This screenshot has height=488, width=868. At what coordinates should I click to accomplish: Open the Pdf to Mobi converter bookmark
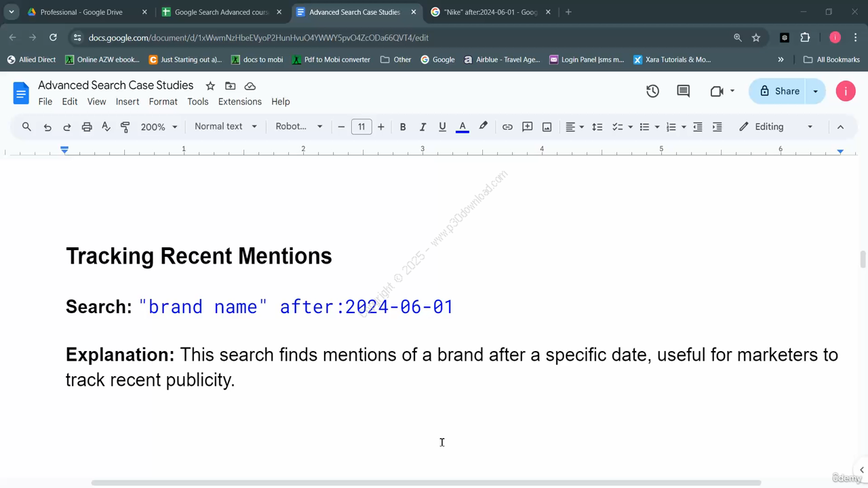coord(331,60)
